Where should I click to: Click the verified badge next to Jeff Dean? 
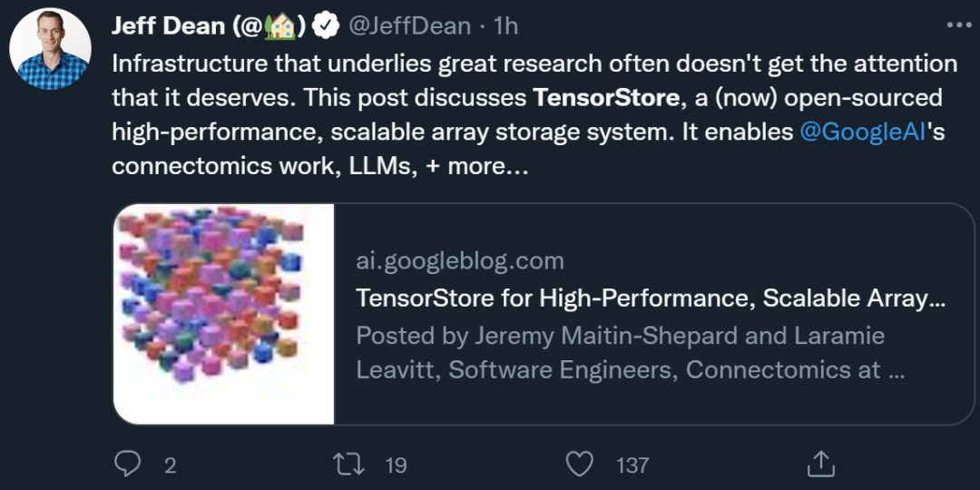(326, 26)
